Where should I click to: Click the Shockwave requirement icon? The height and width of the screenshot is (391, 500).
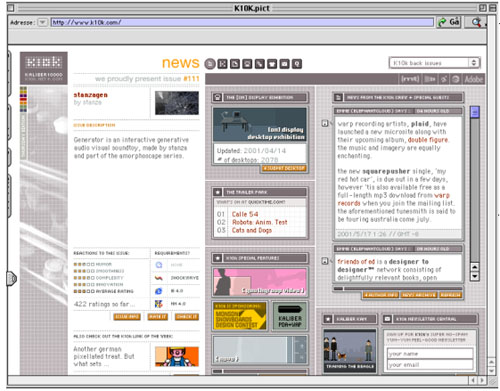coord(159,278)
